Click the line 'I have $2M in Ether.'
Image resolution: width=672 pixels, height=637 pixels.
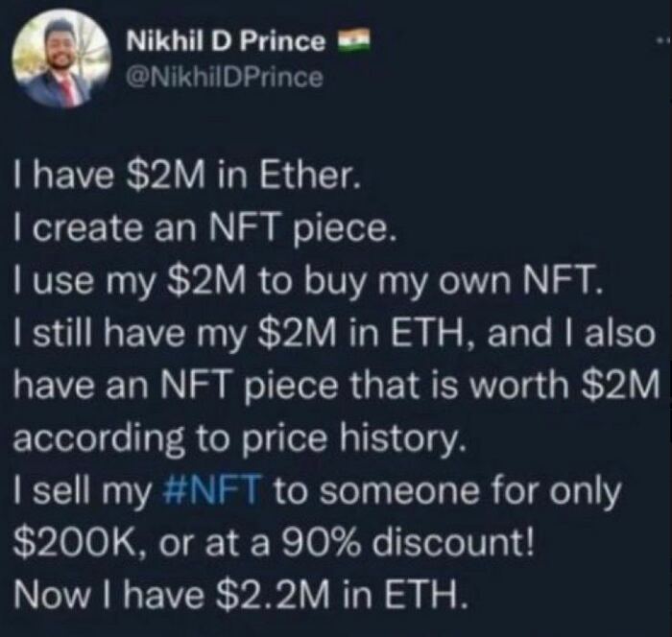185,177
